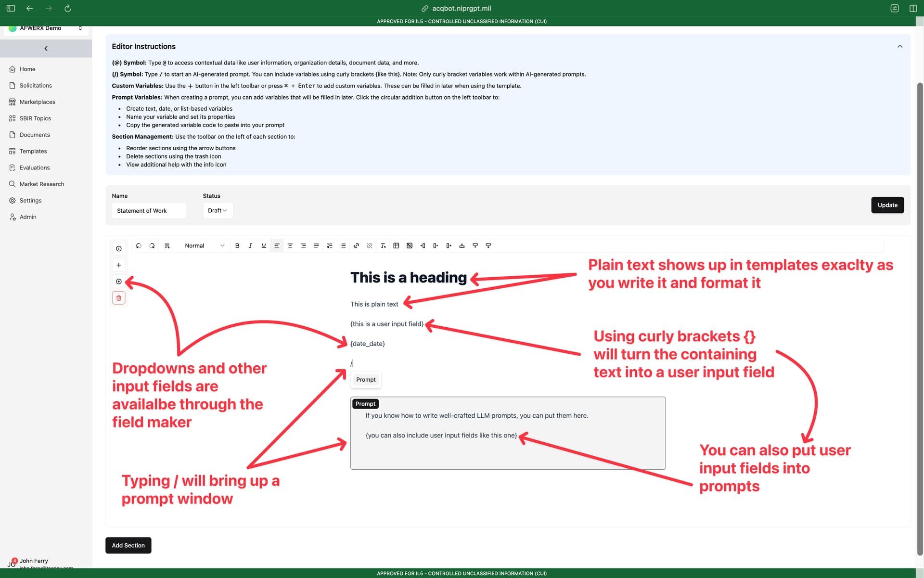Remove link with the unlink icon
The image size is (924, 578).
pyautogui.click(x=370, y=245)
